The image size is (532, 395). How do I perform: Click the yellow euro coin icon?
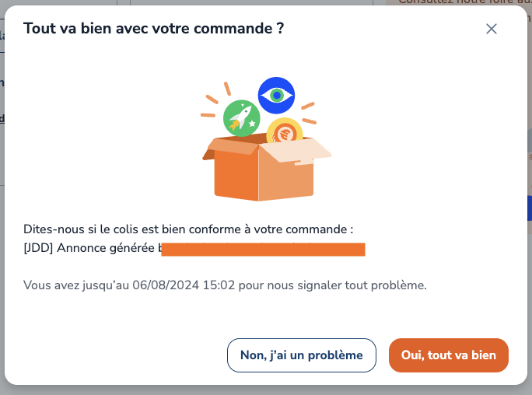coord(285,132)
